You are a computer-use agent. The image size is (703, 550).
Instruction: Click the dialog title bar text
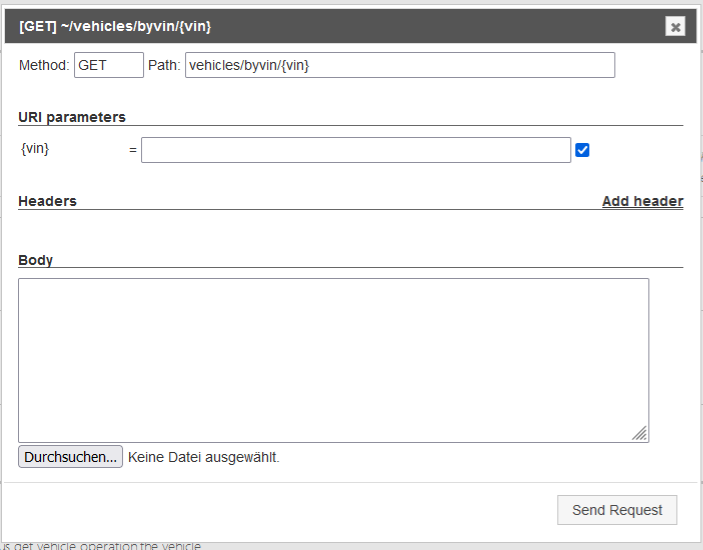(x=115, y=27)
